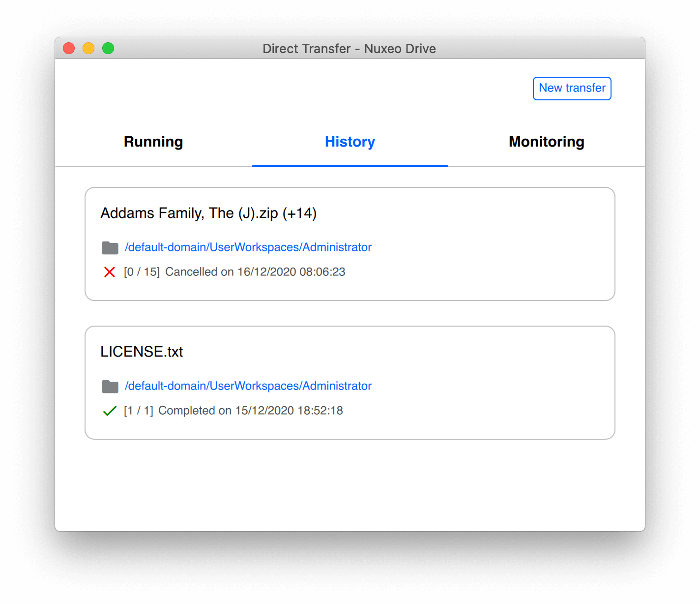Click the '[0 / 15]' progress count
The width and height of the screenshot is (700, 604).
coord(142,272)
